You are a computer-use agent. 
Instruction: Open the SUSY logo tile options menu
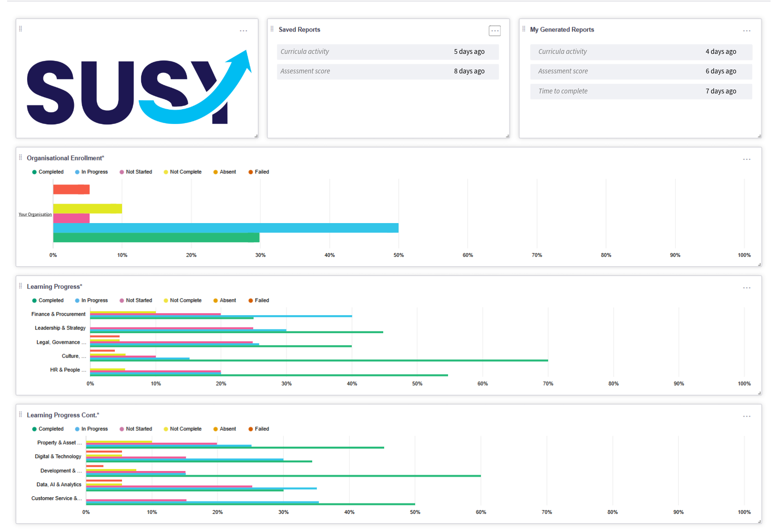[244, 31]
